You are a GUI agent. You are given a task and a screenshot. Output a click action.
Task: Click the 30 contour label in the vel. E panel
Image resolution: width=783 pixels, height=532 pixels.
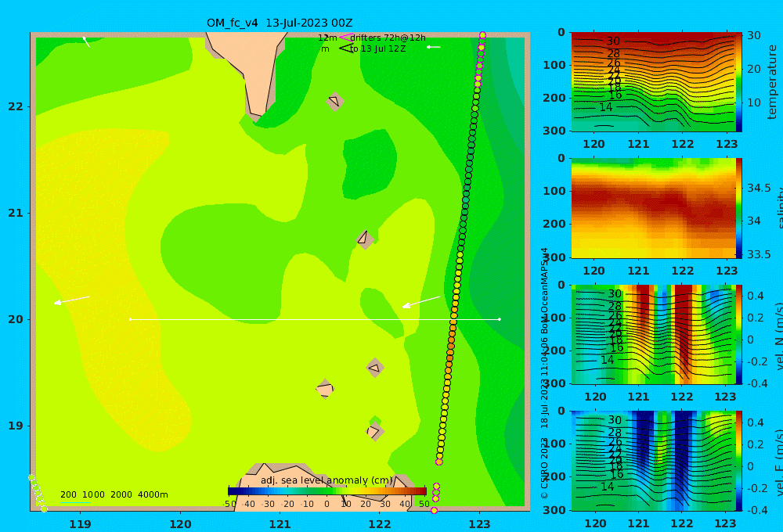point(614,420)
